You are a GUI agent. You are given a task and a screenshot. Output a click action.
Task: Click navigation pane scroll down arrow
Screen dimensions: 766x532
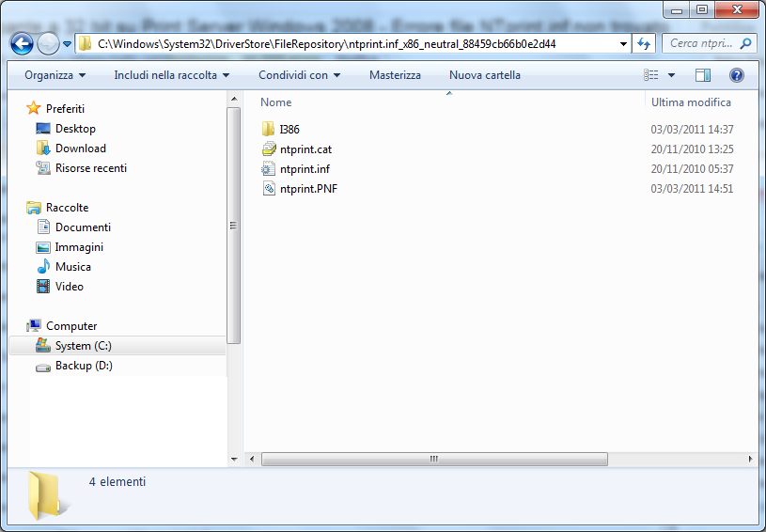[x=234, y=460]
